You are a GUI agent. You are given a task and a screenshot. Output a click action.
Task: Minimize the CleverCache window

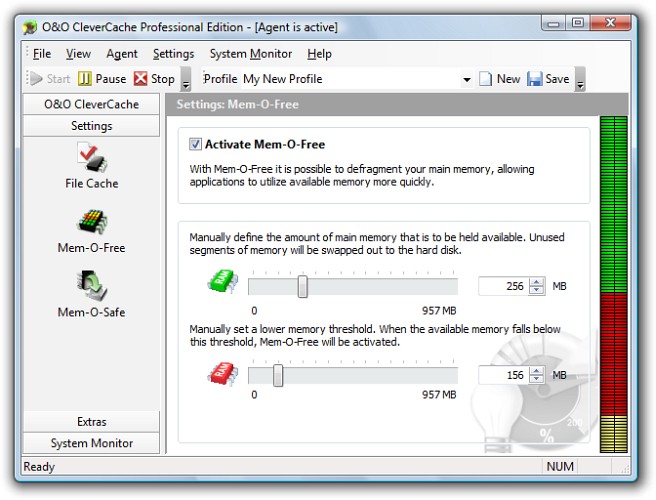(x=554, y=23)
